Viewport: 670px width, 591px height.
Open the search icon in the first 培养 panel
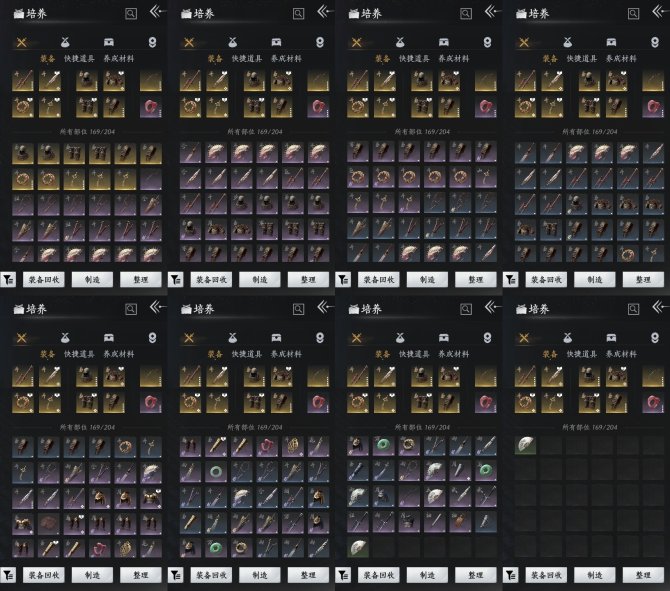[131, 14]
